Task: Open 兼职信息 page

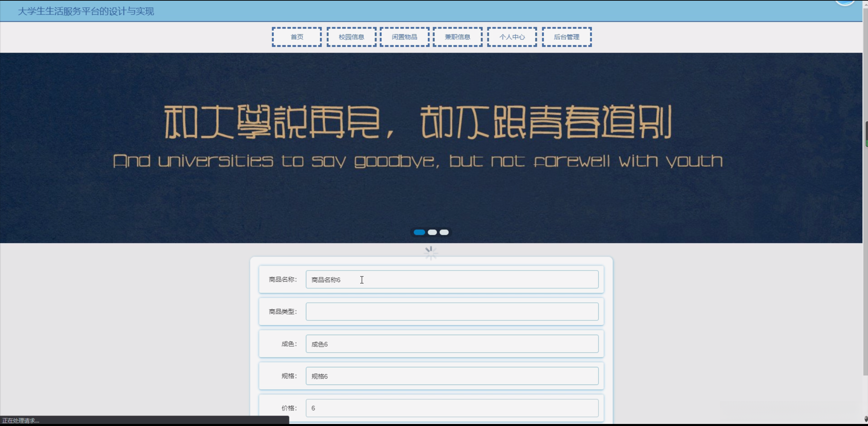Action: pos(457,37)
